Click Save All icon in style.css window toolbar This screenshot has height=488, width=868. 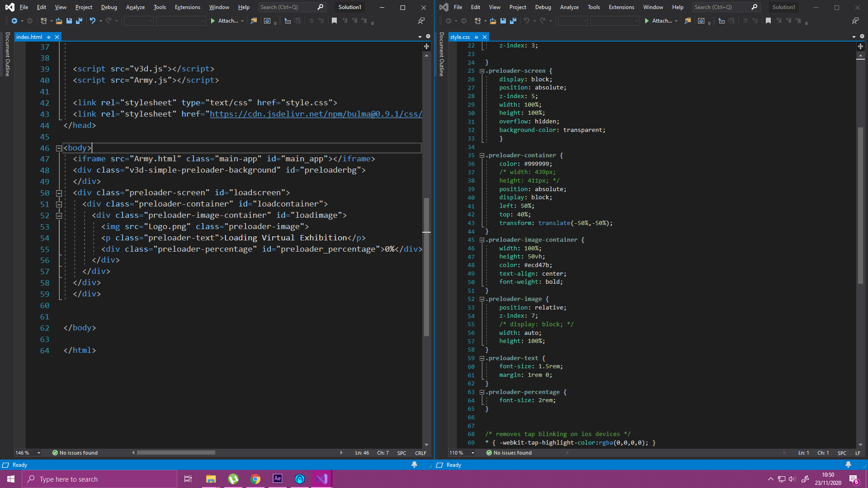click(513, 21)
